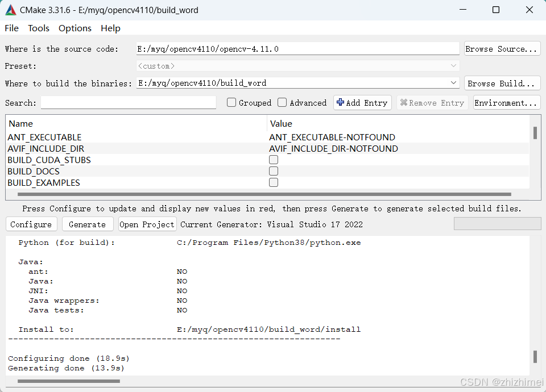Viewport: 546px width, 392px height.
Task: Select the BUILD_EXAMPLES entry name
Action: [44, 183]
